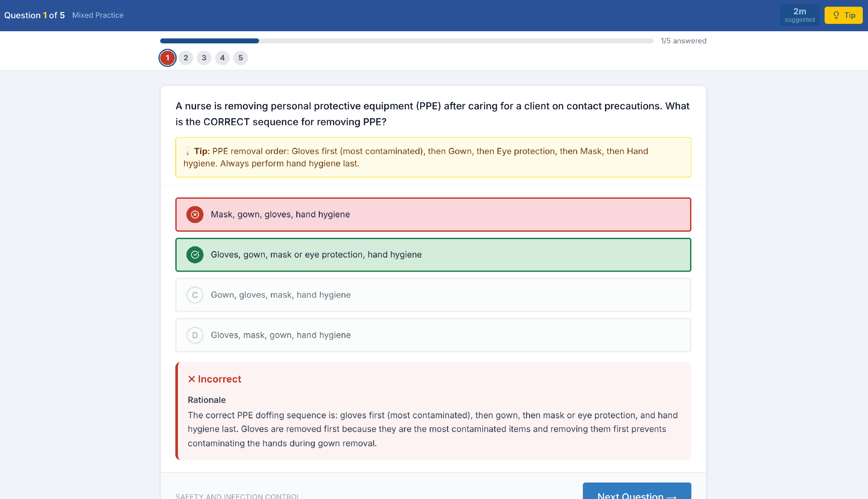This screenshot has width=868, height=499.
Task: Click "SAFETY AND INFECTION CONTROL" category label
Action: click(237, 496)
